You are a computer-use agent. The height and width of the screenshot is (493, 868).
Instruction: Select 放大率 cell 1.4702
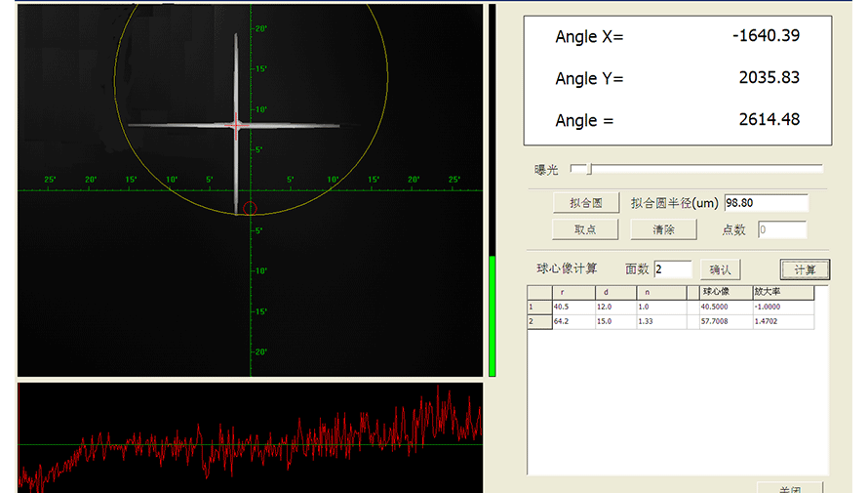[783, 321]
